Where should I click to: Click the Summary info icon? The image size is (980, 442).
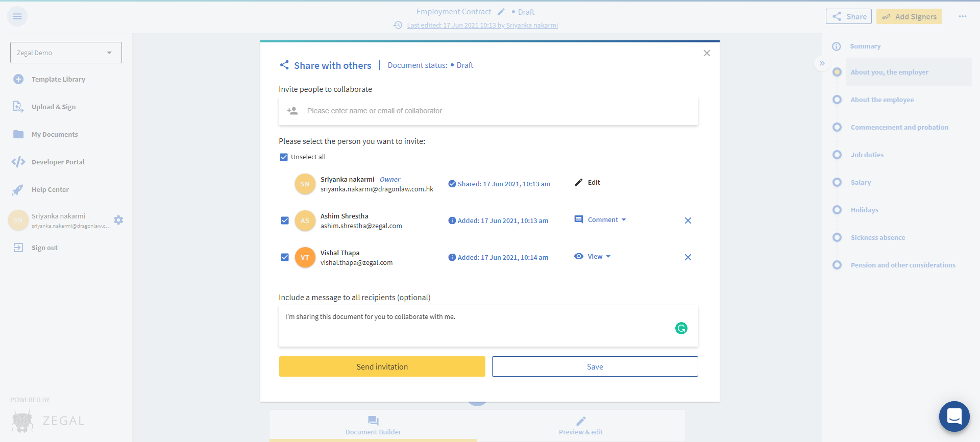tap(837, 46)
